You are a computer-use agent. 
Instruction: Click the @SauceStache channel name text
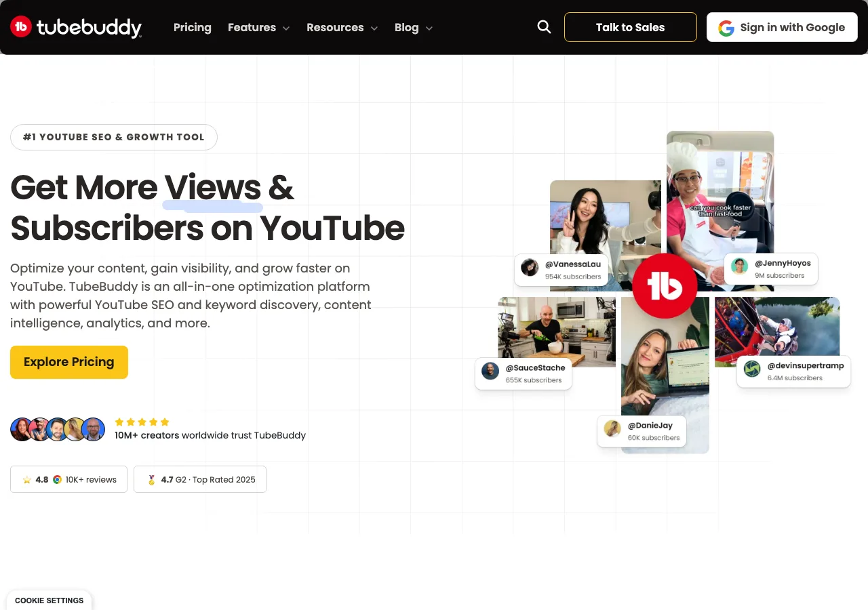(x=535, y=367)
